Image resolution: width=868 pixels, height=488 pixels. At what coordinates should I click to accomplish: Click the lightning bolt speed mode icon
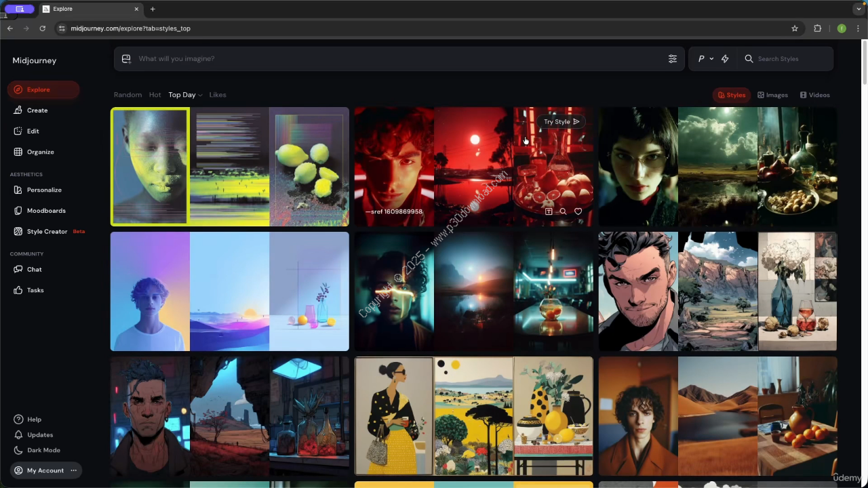(x=725, y=59)
